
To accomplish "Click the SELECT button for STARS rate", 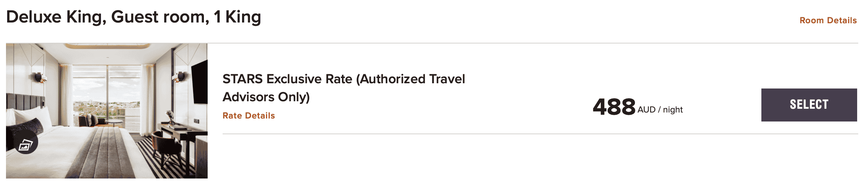I will click(809, 105).
